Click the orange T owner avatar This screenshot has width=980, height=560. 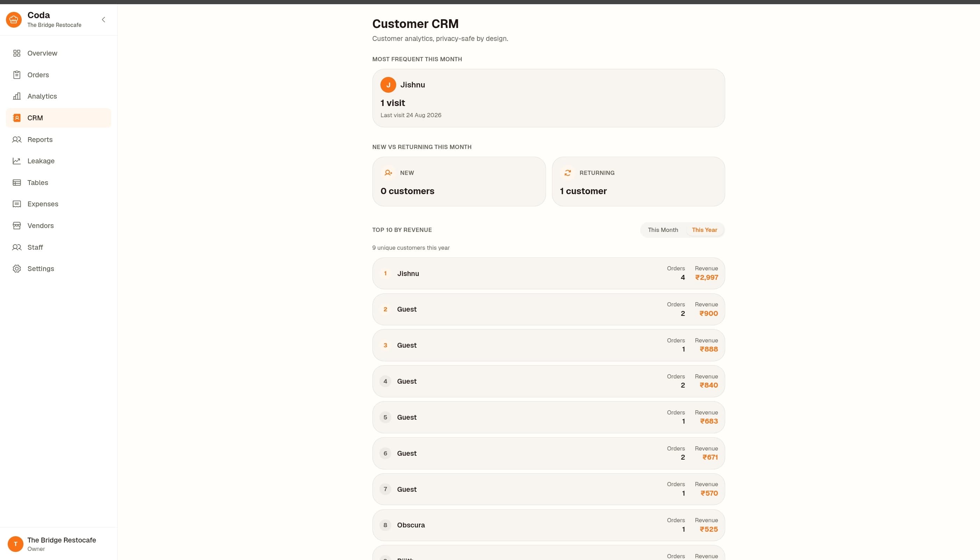[x=15, y=544]
